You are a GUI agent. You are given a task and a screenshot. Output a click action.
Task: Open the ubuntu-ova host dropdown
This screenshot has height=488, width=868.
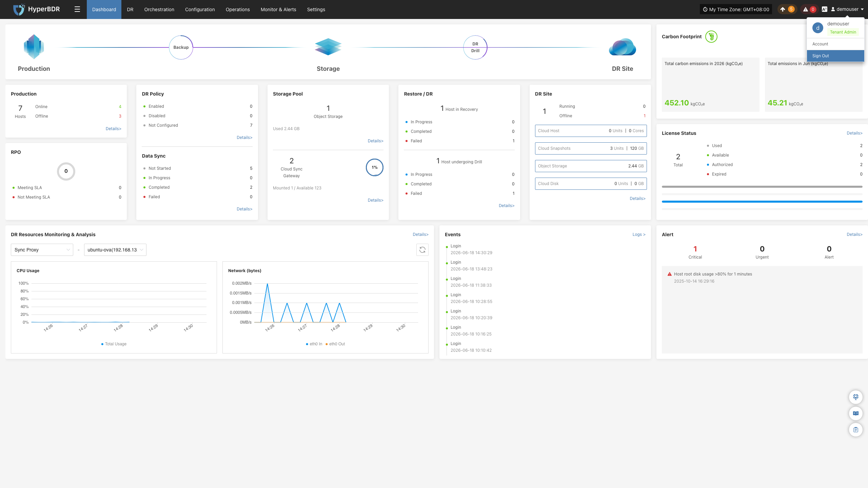point(115,250)
